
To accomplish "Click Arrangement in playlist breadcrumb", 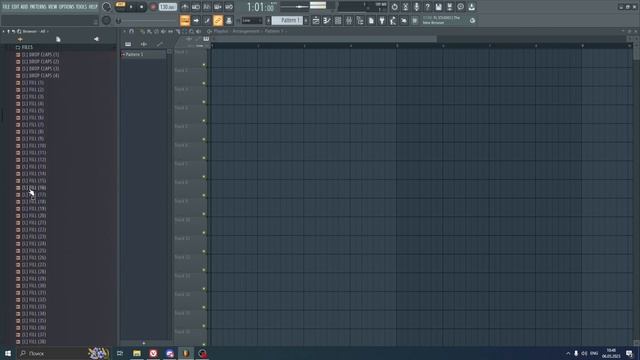I will (x=246, y=31).
